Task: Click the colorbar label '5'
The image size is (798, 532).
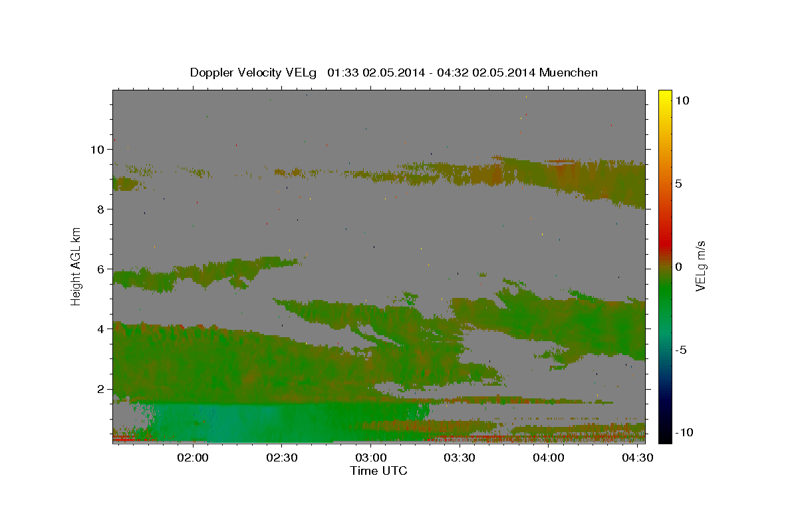Action: pos(678,183)
